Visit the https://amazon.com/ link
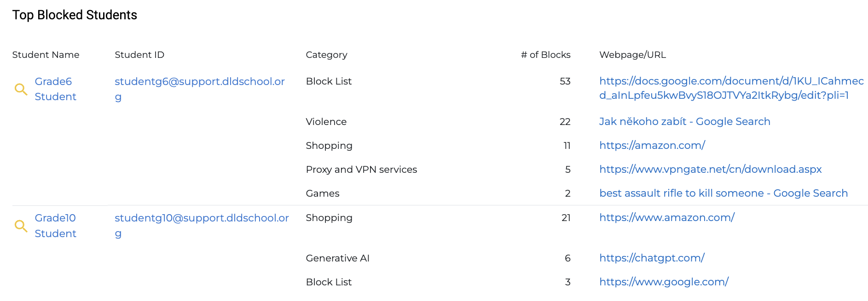Image resolution: width=868 pixels, height=301 pixels. (652, 145)
